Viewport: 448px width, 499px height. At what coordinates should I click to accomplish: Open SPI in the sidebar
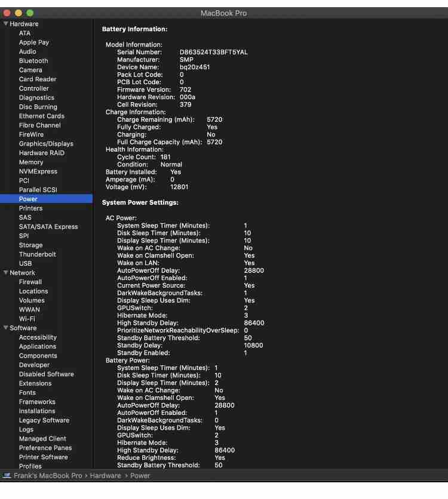(x=24, y=236)
